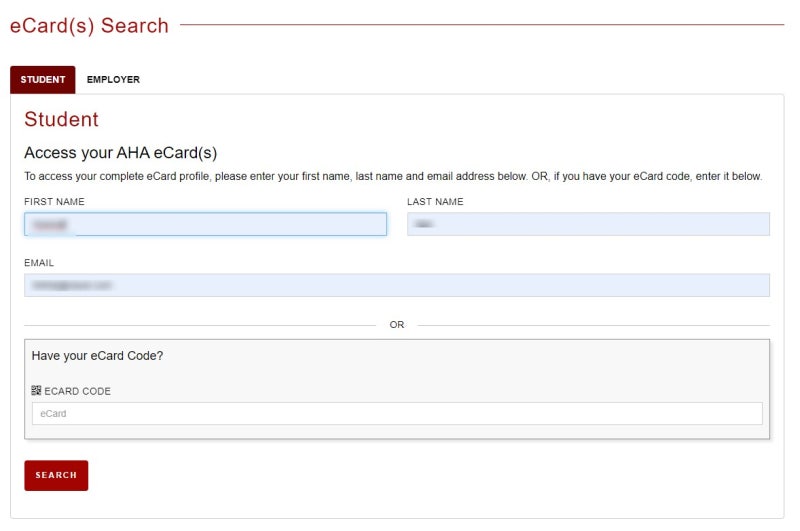Click the FIRST NAME field label
Screen dimensions: 800x531
[54, 202]
